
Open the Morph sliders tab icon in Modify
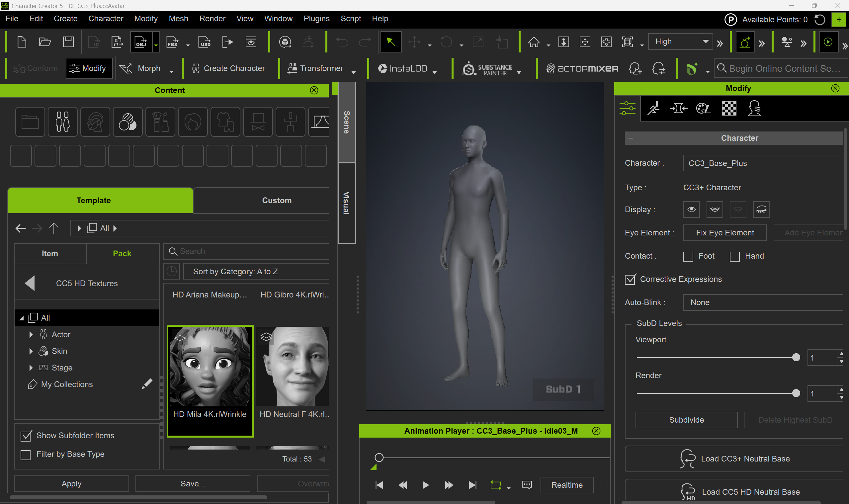[627, 109]
